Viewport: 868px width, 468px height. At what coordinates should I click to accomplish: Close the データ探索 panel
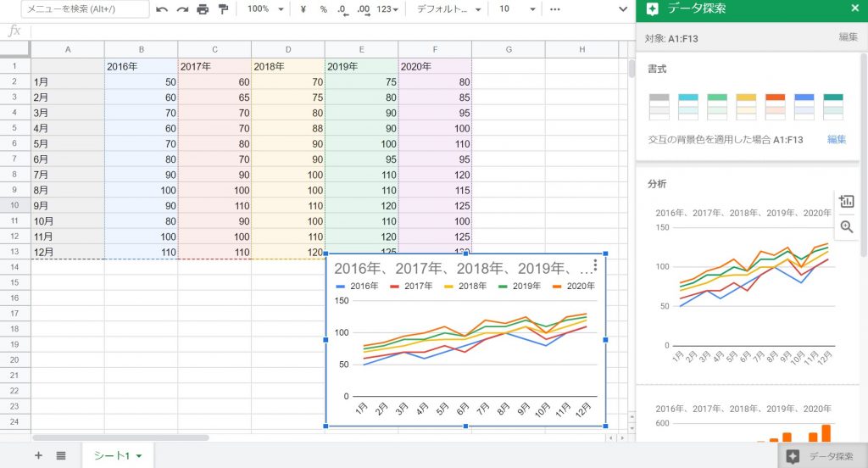854,8
